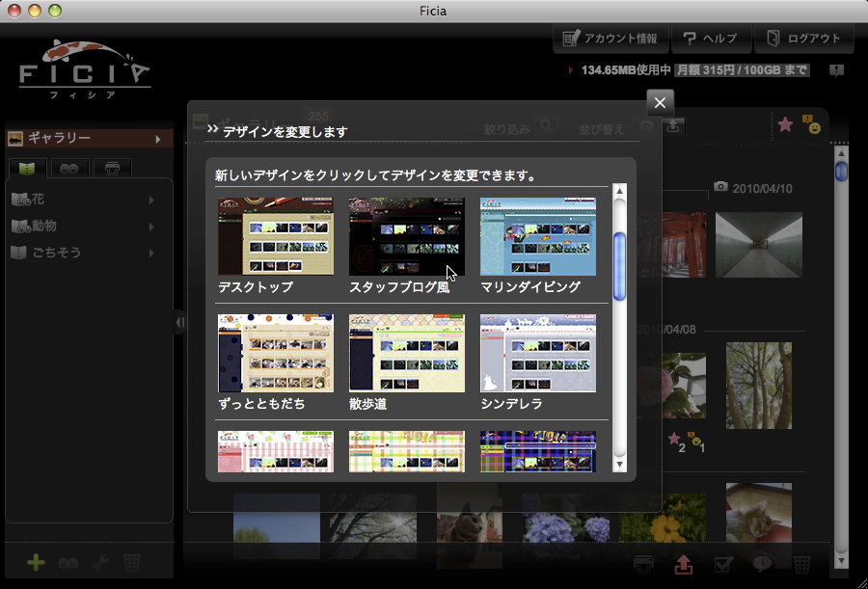Open アカウント情報 account info
Screen dimensions: 868x589
pos(610,39)
